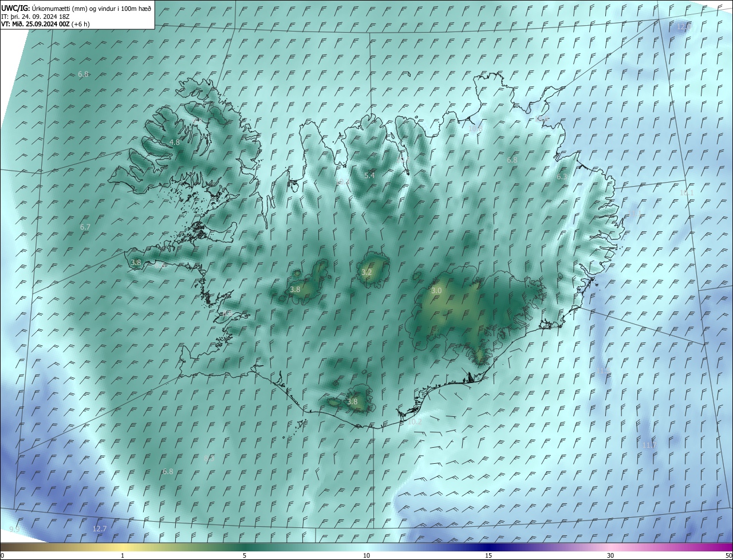Click the 4.8 value over the Westfjords
Image resolution: width=733 pixels, height=560 pixels.
[175, 142]
